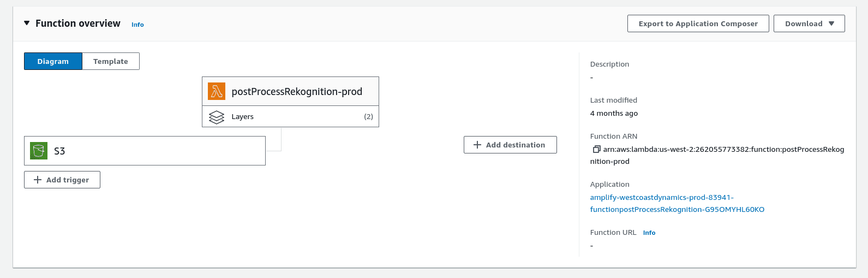Click Export to Application Composer button
Screen dimensions: 868x278
point(698,23)
